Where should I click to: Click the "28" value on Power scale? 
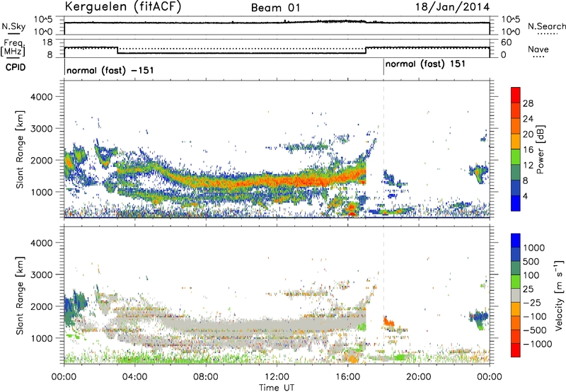point(528,103)
